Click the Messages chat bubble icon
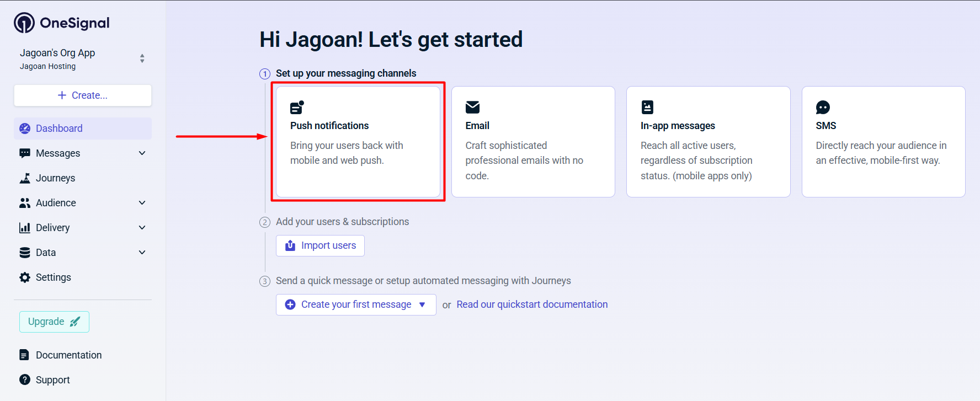Viewport: 980px width, 401px height. (x=25, y=153)
